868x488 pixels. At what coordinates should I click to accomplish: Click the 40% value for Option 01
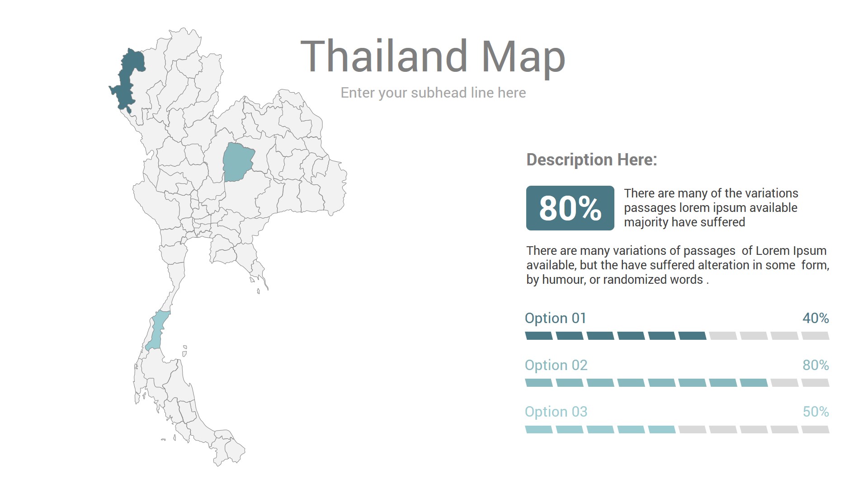tap(816, 318)
